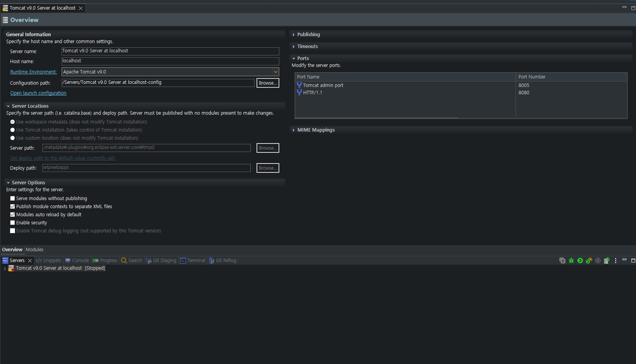Screen dimensions: 636x364
Task: Publish to the server icon
Action: (x=607, y=260)
